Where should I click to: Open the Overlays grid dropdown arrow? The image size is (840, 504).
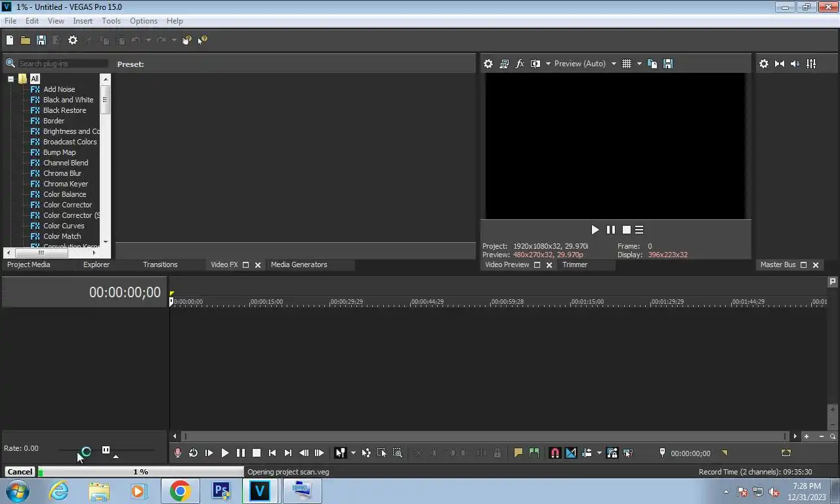[639, 64]
